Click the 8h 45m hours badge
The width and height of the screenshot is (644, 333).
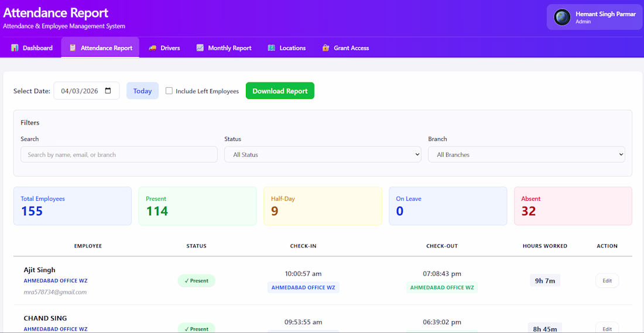pyautogui.click(x=545, y=328)
